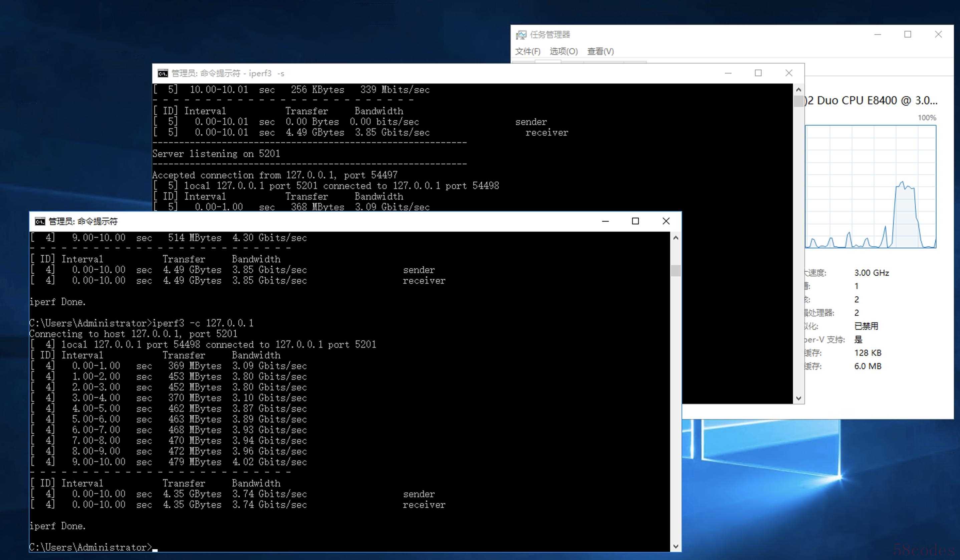
Task: Click the front cmd window's scrollbar thumb
Action: [x=675, y=270]
